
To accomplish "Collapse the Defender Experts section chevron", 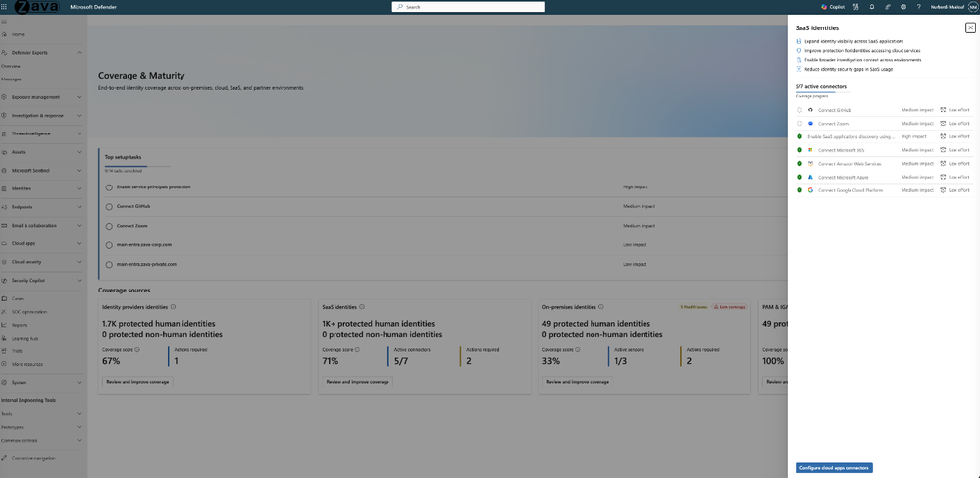I will pyautogui.click(x=80, y=53).
